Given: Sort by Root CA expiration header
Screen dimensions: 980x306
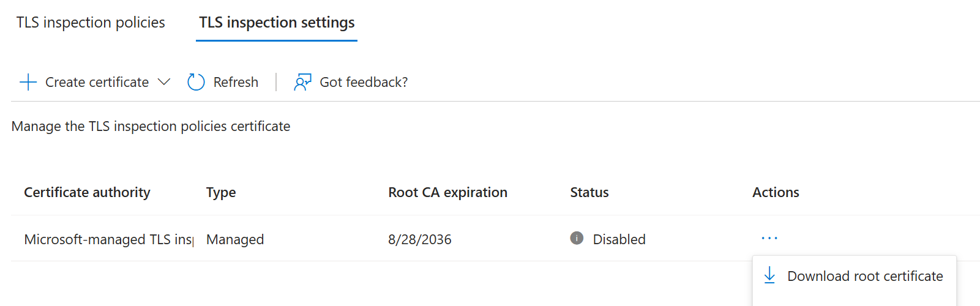Looking at the screenshot, I should pos(447,192).
